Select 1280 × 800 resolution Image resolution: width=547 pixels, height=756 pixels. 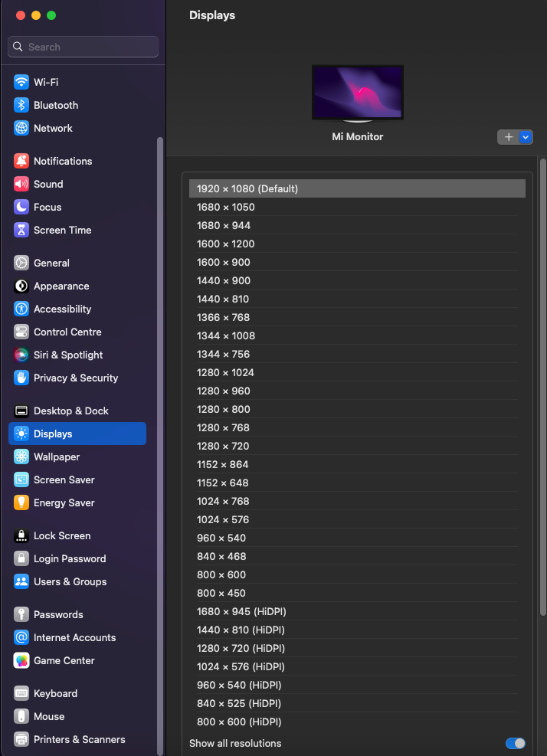(x=357, y=409)
